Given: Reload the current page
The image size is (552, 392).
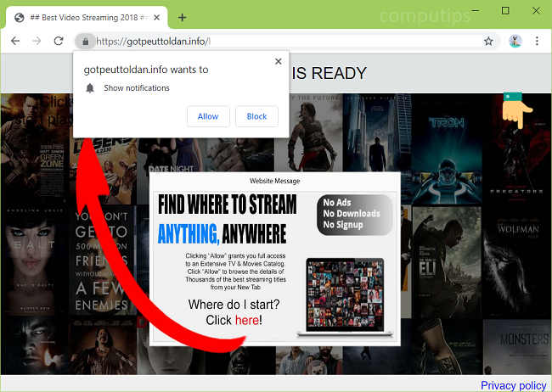Looking at the screenshot, I should pyautogui.click(x=59, y=41).
